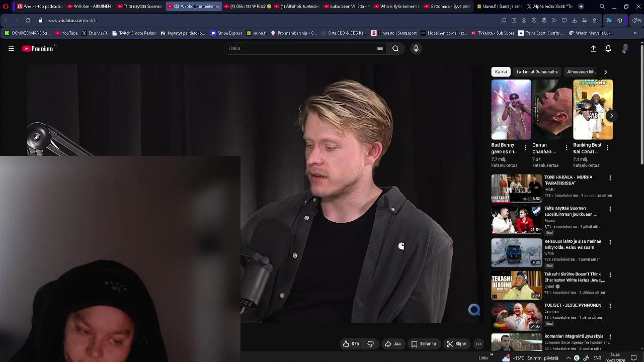Bookmark page with heart icon

pos(564,21)
